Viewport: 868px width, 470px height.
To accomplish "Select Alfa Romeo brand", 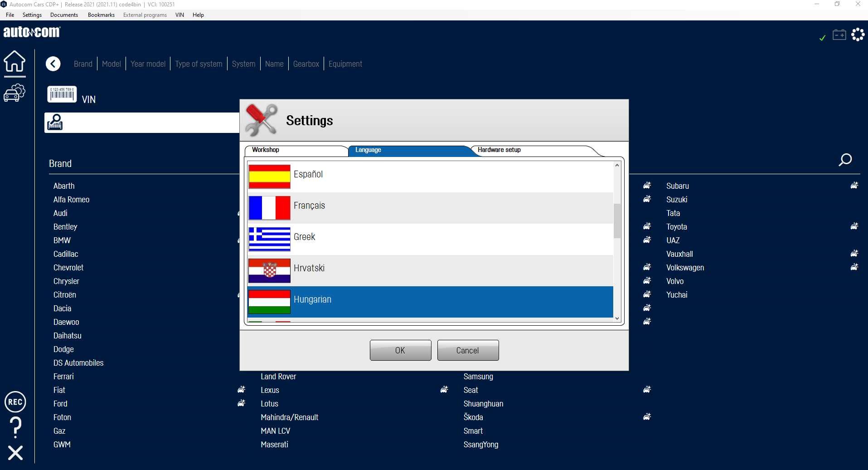I will pos(71,200).
